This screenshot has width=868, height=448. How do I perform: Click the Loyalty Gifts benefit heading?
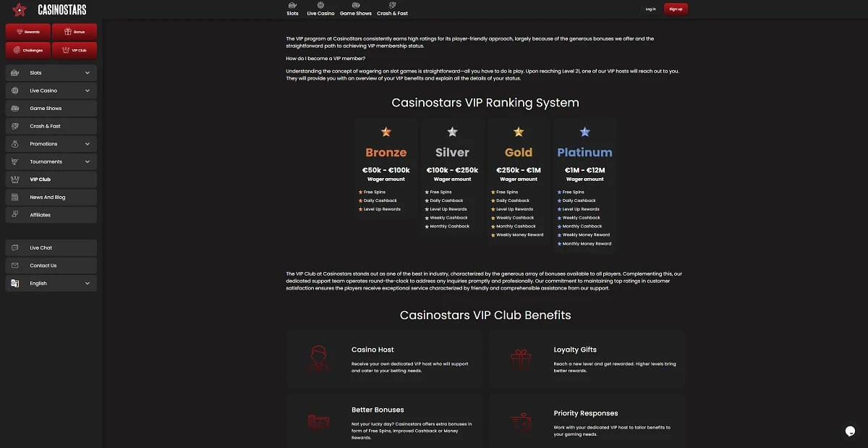(x=575, y=350)
